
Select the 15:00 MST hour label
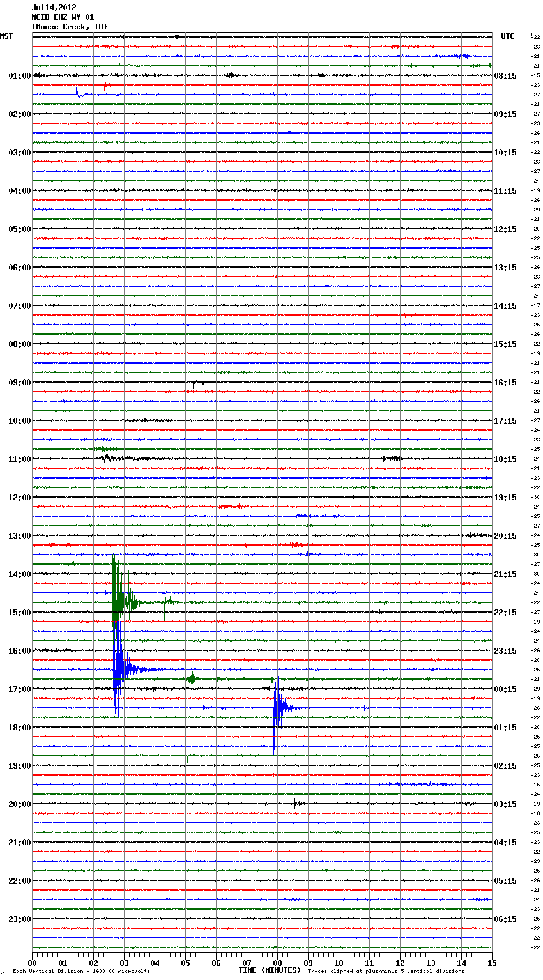pyautogui.click(x=20, y=613)
